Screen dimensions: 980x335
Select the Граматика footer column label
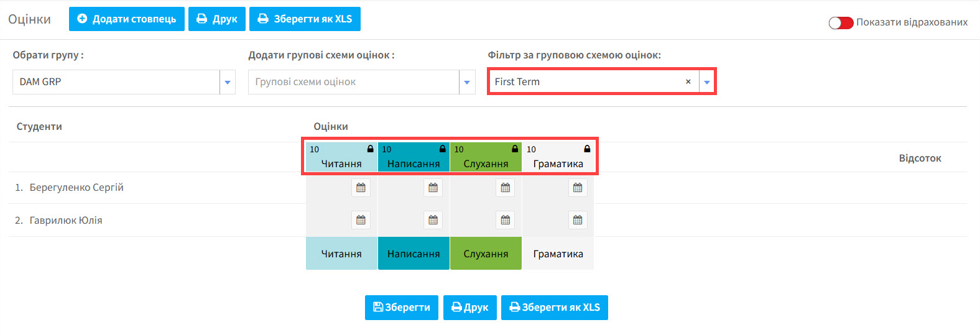[558, 254]
